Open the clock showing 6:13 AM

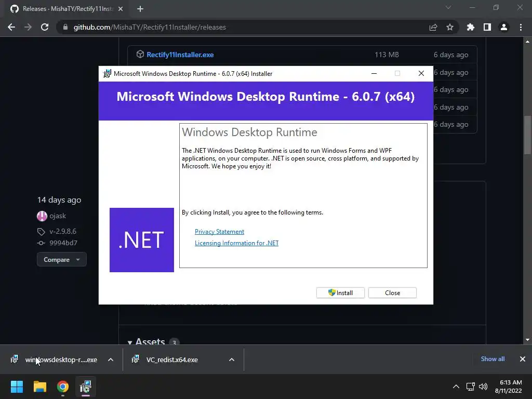point(508,387)
